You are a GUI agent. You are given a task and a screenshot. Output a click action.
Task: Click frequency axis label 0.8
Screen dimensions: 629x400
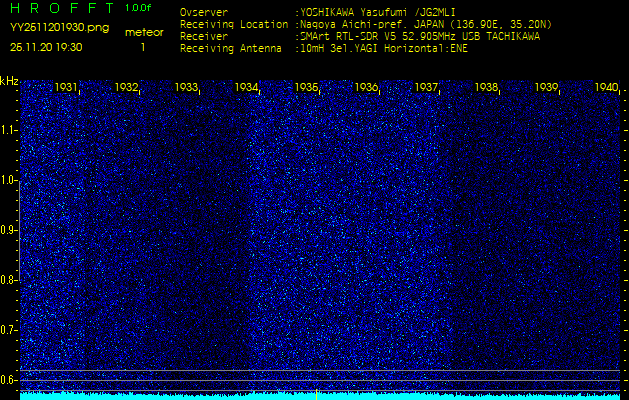point(9,280)
